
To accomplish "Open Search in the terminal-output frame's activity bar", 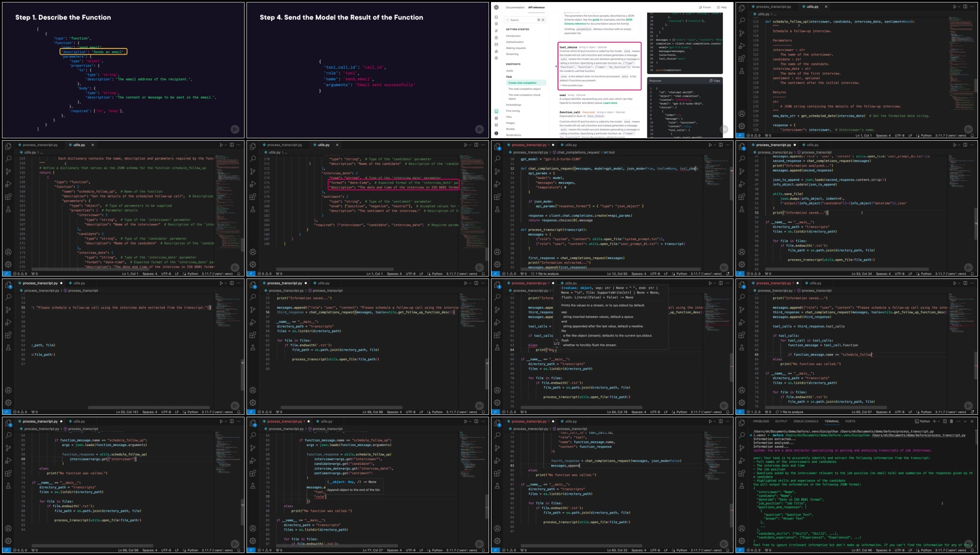I will [x=742, y=435].
